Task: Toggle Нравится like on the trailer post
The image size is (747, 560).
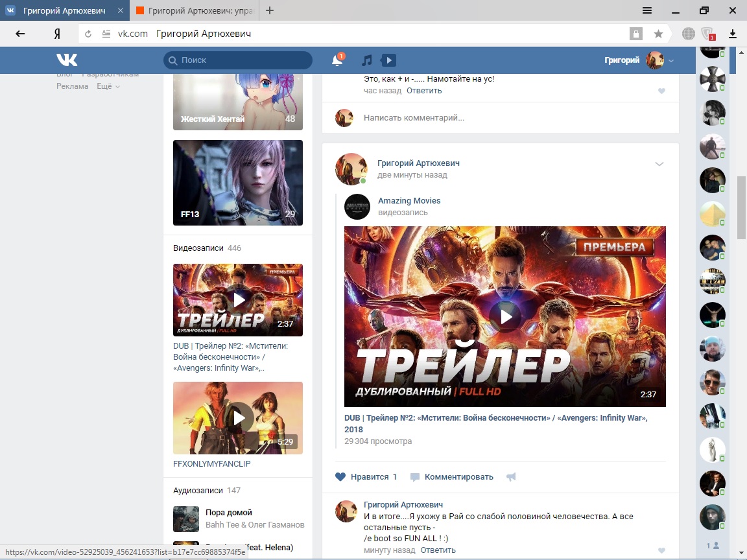Action: pyautogui.click(x=366, y=476)
